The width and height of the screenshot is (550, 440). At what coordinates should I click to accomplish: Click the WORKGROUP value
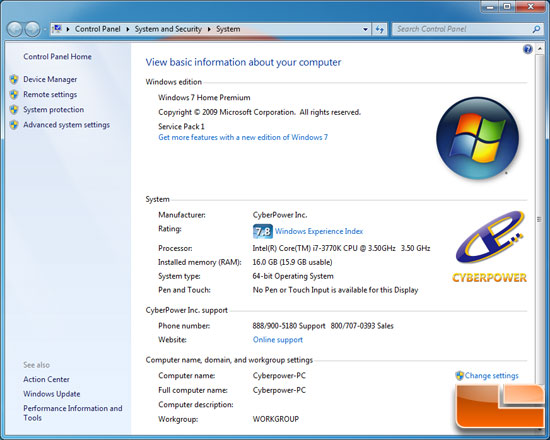pos(276,419)
